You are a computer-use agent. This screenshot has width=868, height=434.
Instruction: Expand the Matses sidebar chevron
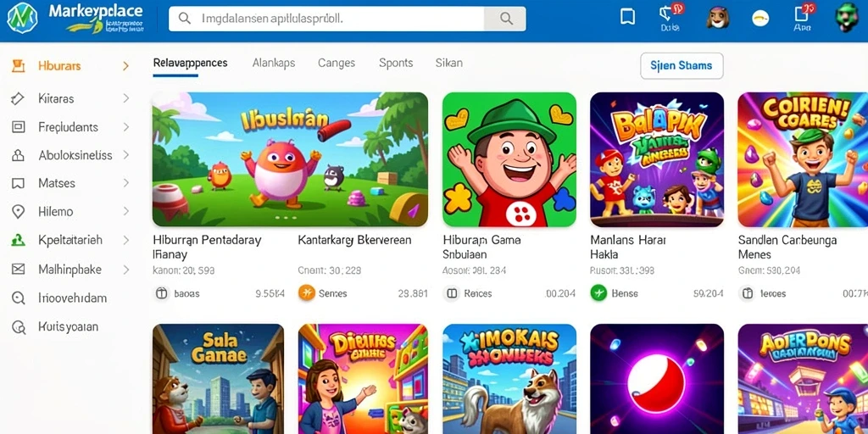click(x=125, y=183)
